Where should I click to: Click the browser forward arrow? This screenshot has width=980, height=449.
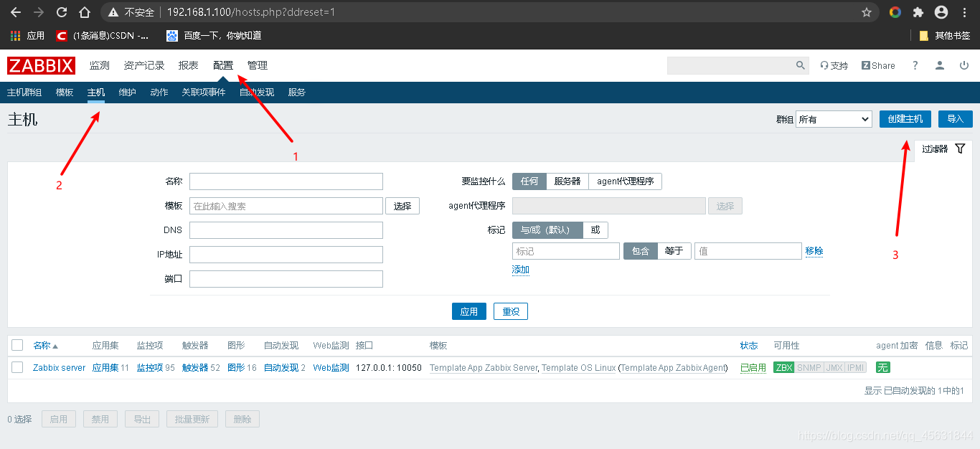coord(39,12)
